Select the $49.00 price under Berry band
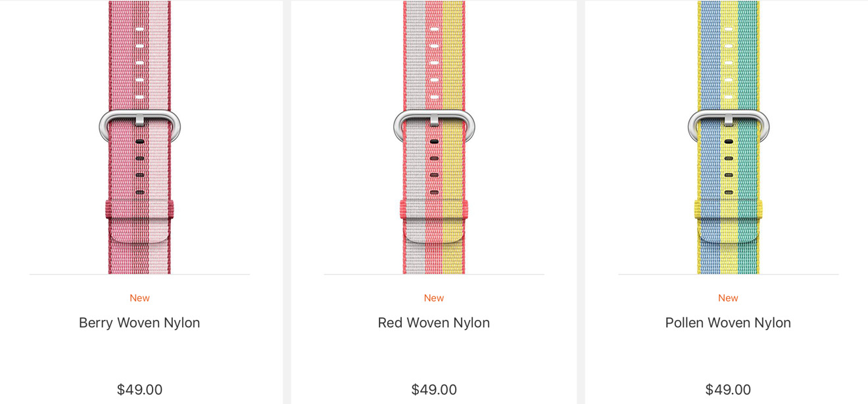 coord(139,390)
